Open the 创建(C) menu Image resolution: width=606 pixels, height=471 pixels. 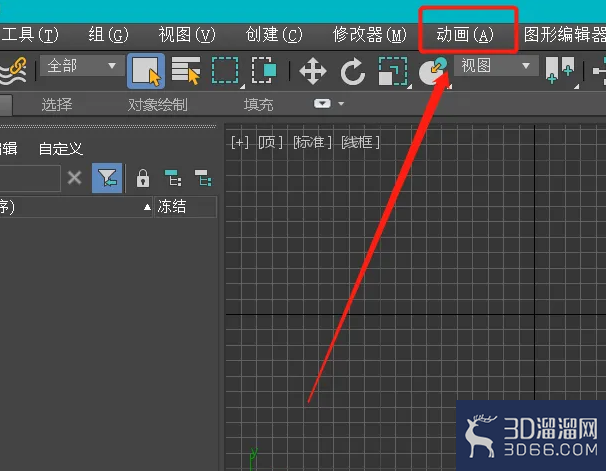pyautogui.click(x=274, y=35)
